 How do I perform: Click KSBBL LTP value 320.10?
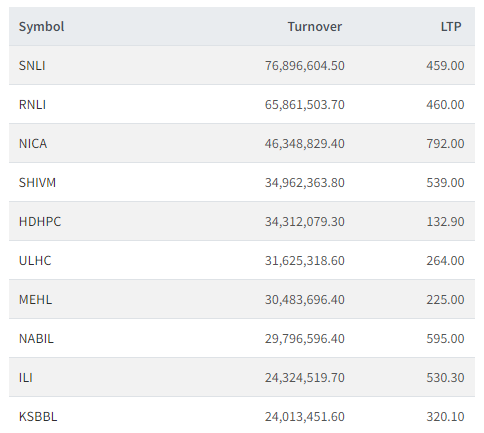pyautogui.click(x=445, y=417)
